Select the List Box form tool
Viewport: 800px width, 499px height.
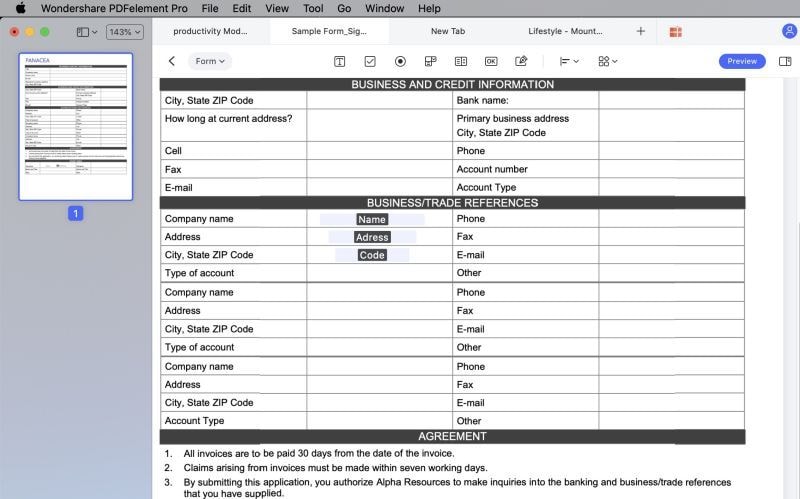tap(461, 61)
